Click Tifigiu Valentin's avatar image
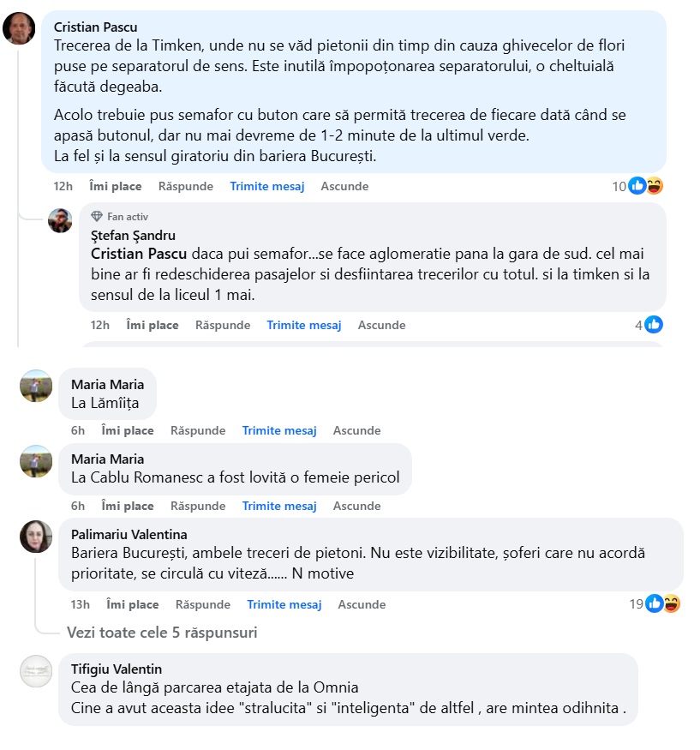The height and width of the screenshot is (750, 700). [x=36, y=671]
